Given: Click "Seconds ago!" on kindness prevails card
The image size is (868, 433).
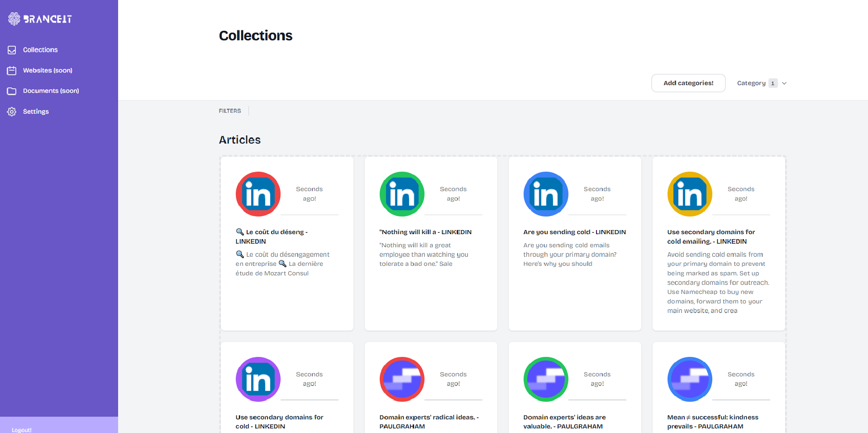Looking at the screenshot, I should coord(741,379).
